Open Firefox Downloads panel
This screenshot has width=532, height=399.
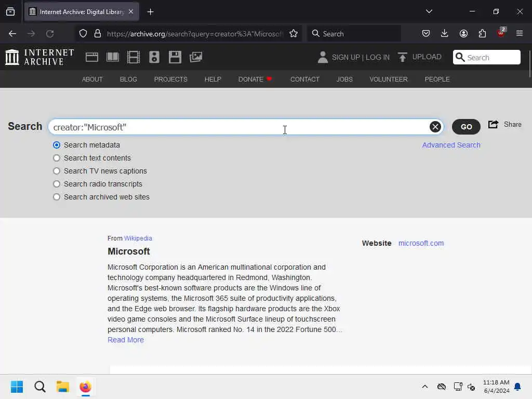pos(445,33)
